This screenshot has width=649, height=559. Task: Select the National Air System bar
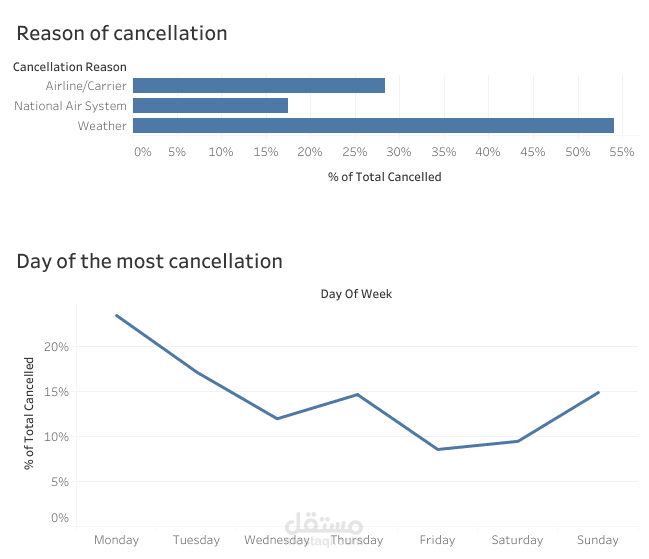pyautogui.click(x=210, y=106)
